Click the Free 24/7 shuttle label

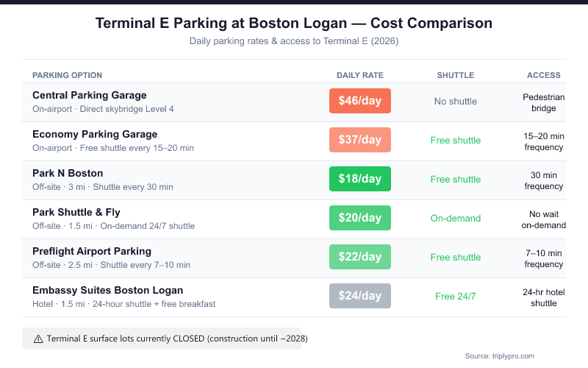tap(456, 296)
